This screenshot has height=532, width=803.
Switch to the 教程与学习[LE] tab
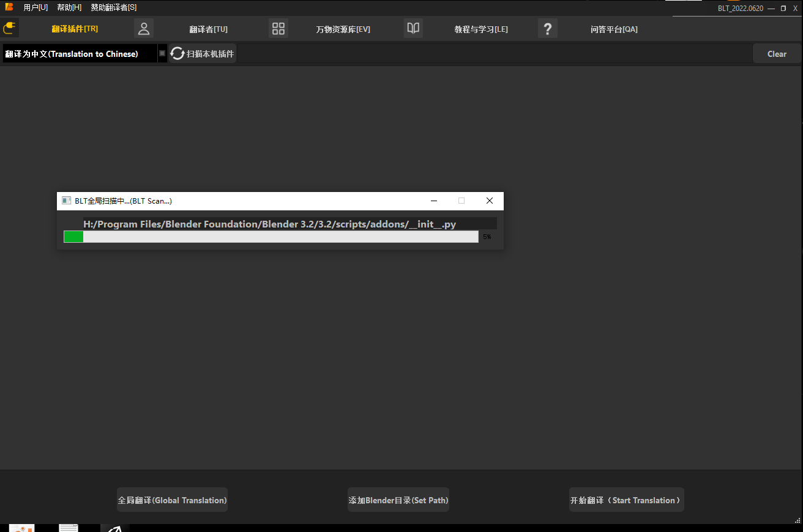[x=481, y=29]
